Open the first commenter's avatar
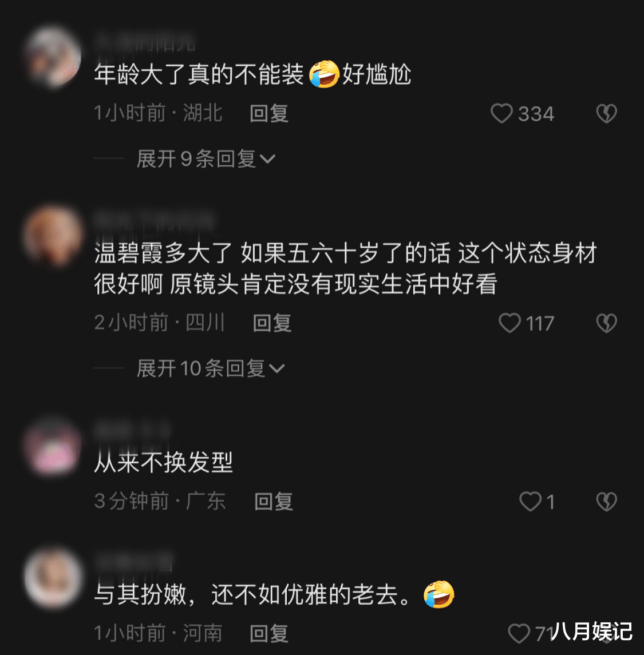Image resolution: width=644 pixels, height=655 pixels. click(53, 57)
